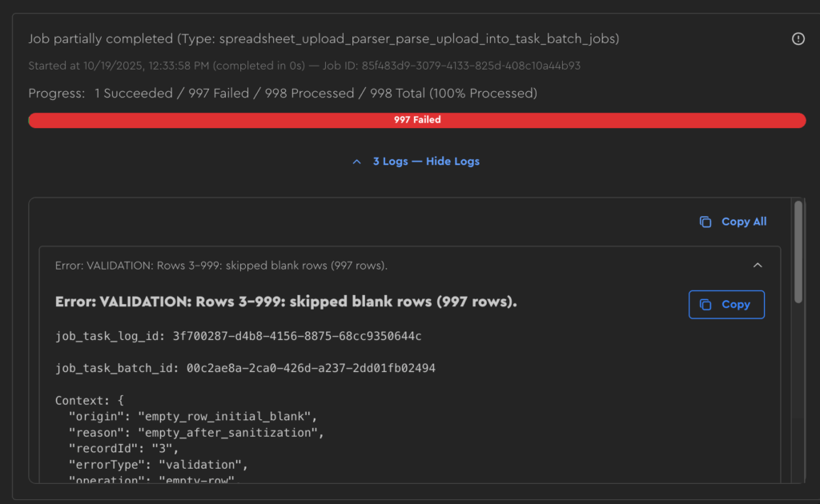
Task: Click the logs panel vertical scrollbar
Action: coord(798,252)
